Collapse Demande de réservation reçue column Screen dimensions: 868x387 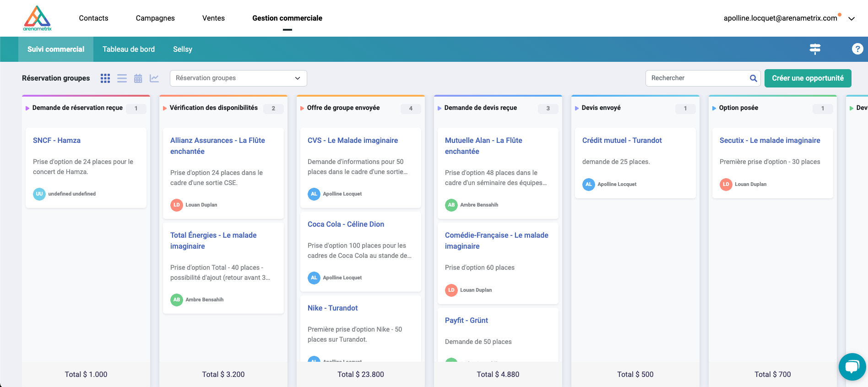27,108
